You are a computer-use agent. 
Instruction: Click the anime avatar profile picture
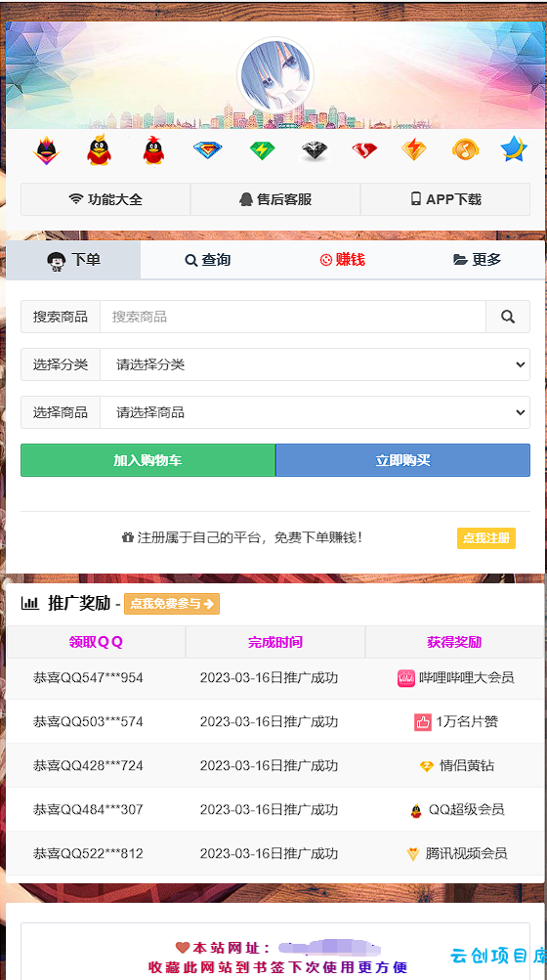pyautogui.click(x=275, y=75)
